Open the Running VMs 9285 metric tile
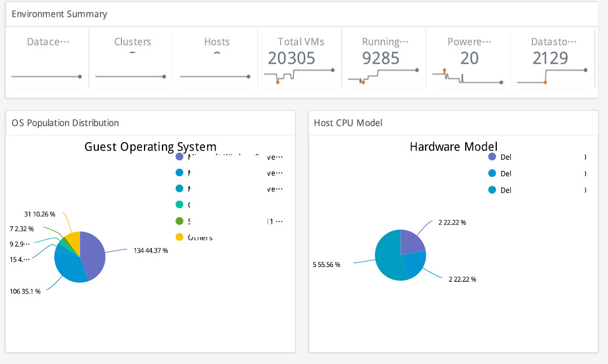The image size is (608, 364). click(384, 59)
